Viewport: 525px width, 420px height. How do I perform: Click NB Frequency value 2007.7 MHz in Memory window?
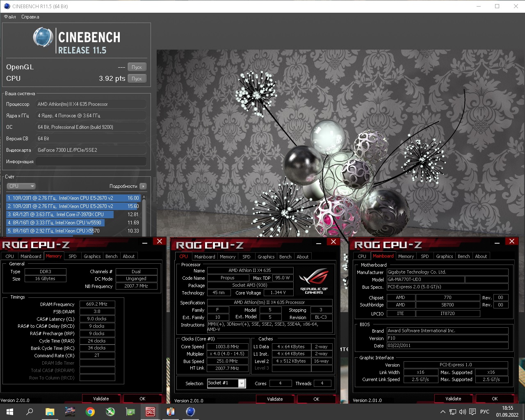137,286
